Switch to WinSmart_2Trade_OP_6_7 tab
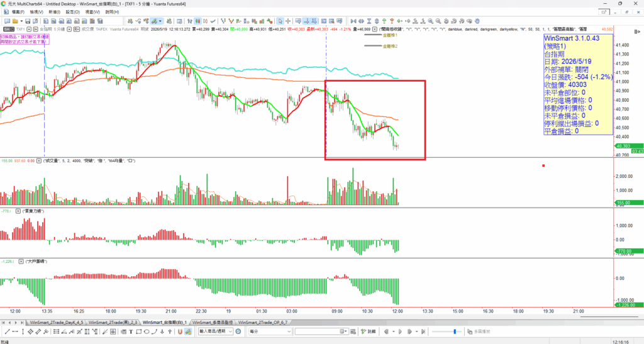The height and width of the screenshot is (344, 644). coord(263,323)
